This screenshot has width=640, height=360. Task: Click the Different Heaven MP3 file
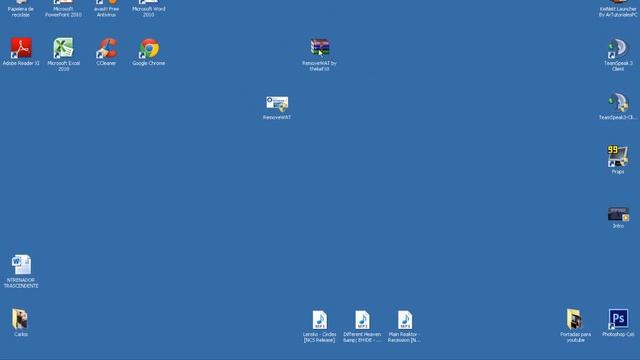pos(362,320)
